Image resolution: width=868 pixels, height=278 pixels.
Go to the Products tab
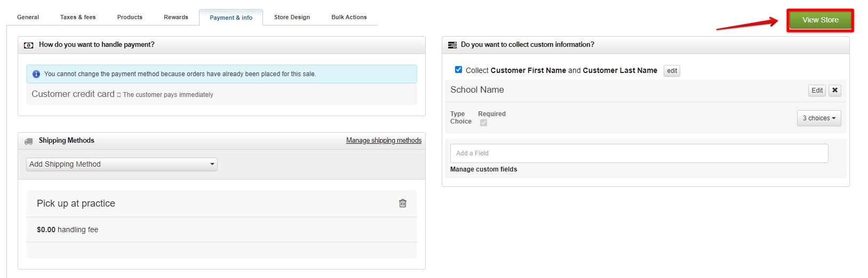tap(130, 17)
